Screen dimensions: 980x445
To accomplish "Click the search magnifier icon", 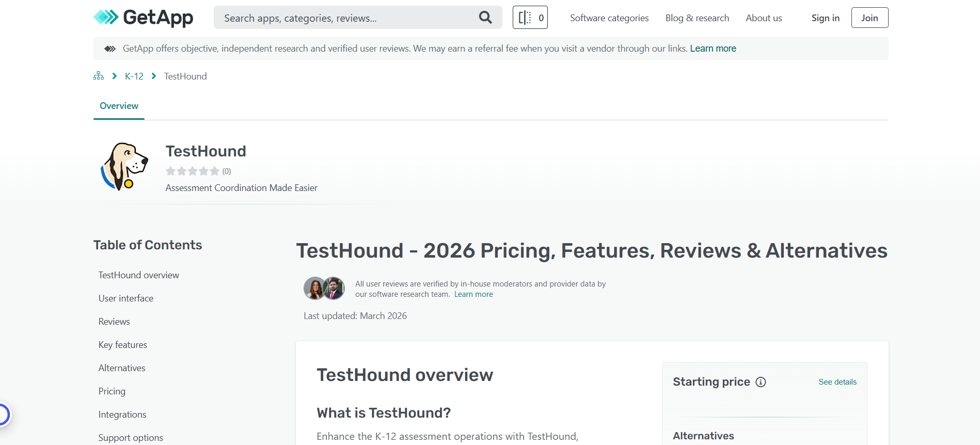I will (x=485, y=18).
